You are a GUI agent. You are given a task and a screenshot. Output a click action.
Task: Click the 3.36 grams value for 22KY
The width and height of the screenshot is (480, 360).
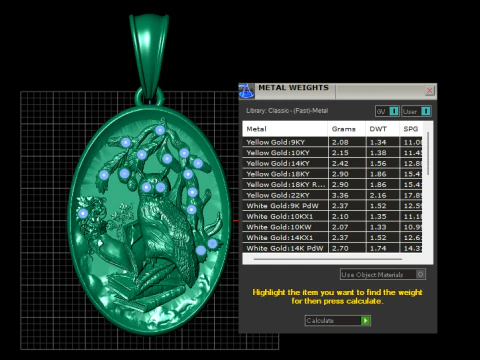[x=340, y=195]
